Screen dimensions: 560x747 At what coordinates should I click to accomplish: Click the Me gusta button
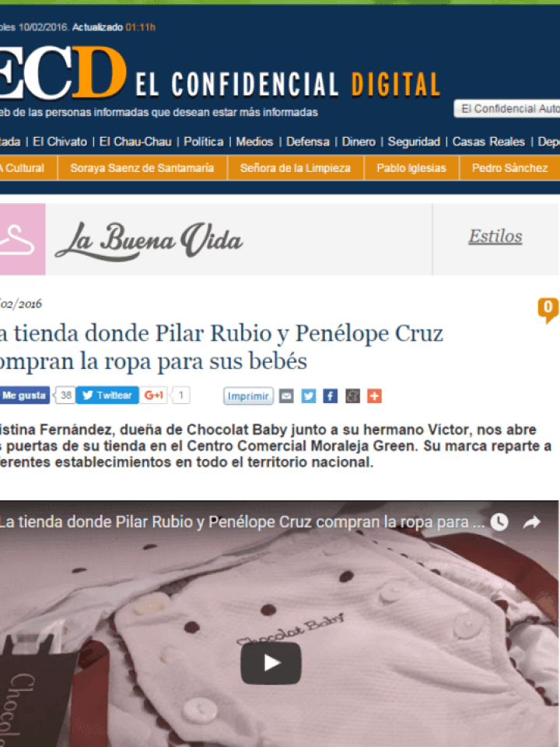pos(24,395)
